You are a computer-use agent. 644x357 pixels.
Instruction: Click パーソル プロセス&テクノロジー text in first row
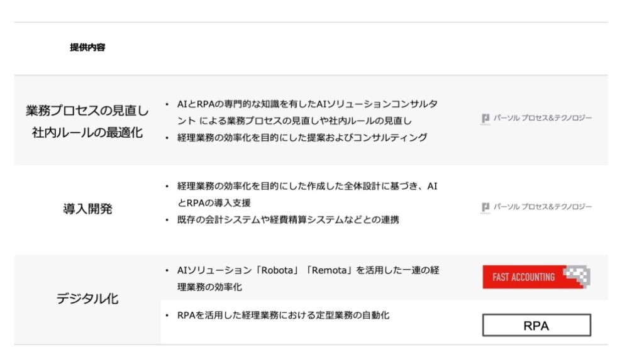pyautogui.click(x=543, y=118)
